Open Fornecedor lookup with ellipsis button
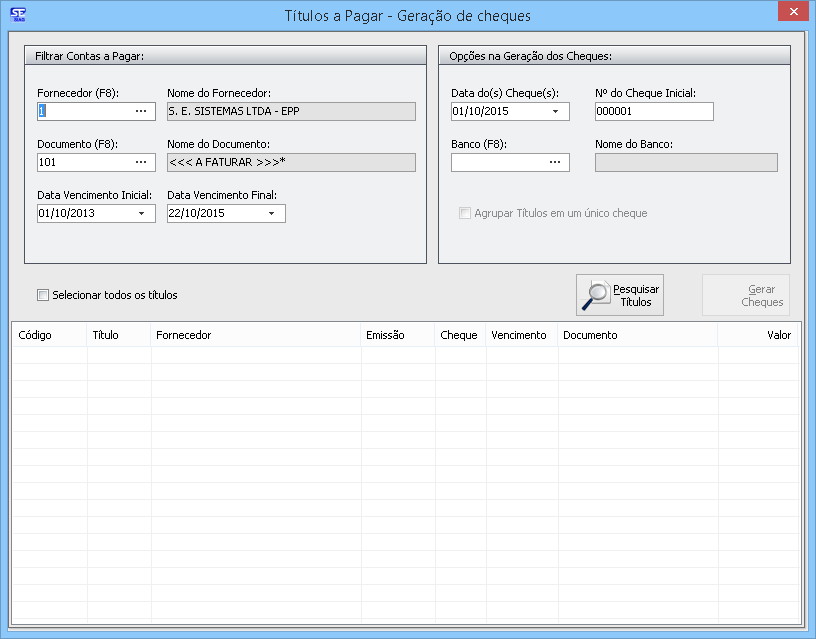816x639 pixels. pos(141,111)
